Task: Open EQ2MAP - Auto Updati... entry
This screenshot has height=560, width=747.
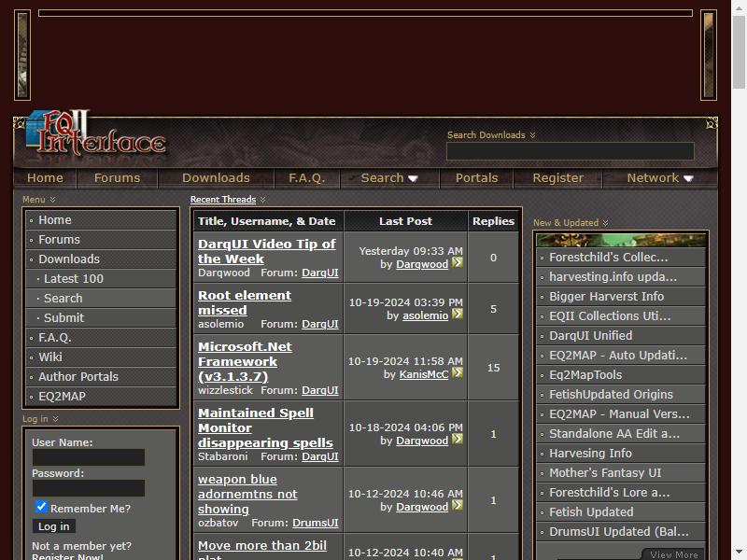Action: pyautogui.click(x=620, y=356)
